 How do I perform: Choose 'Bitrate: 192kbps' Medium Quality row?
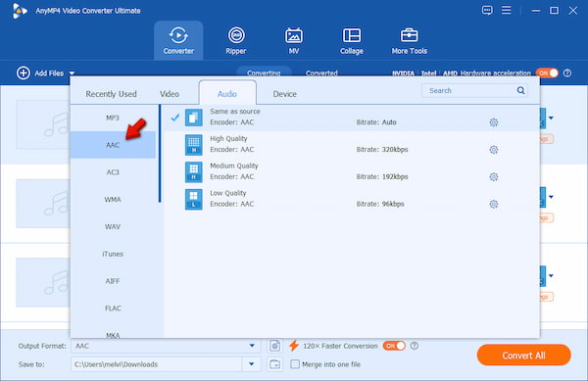pyautogui.click(x=352, y=172)
